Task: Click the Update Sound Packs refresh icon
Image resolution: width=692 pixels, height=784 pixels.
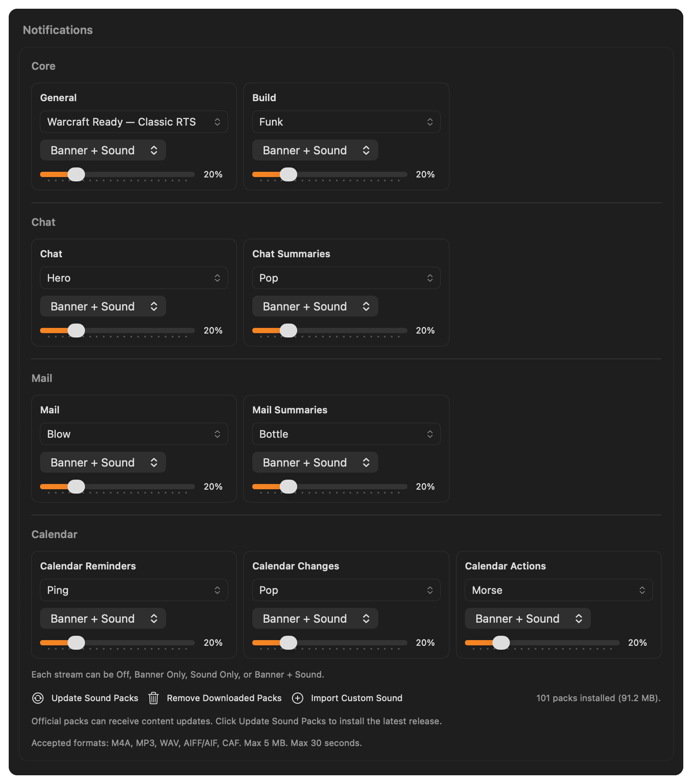Action: [x=38, y=698]
